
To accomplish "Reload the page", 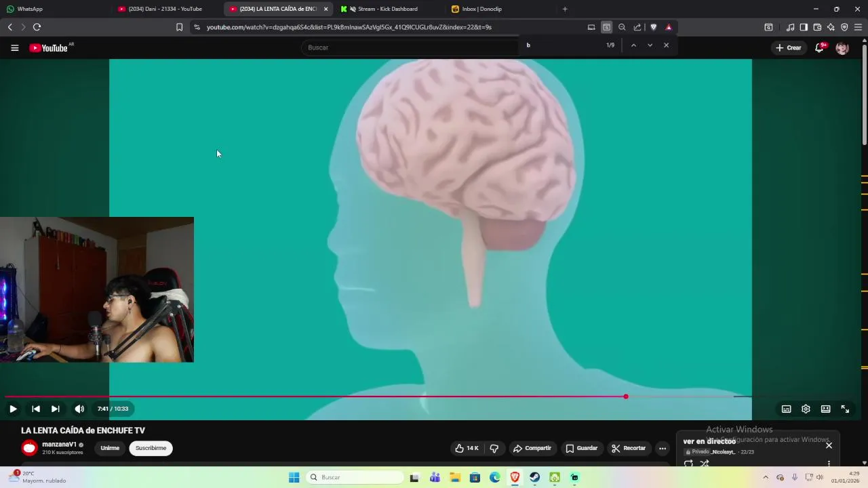I will point(37,27).
